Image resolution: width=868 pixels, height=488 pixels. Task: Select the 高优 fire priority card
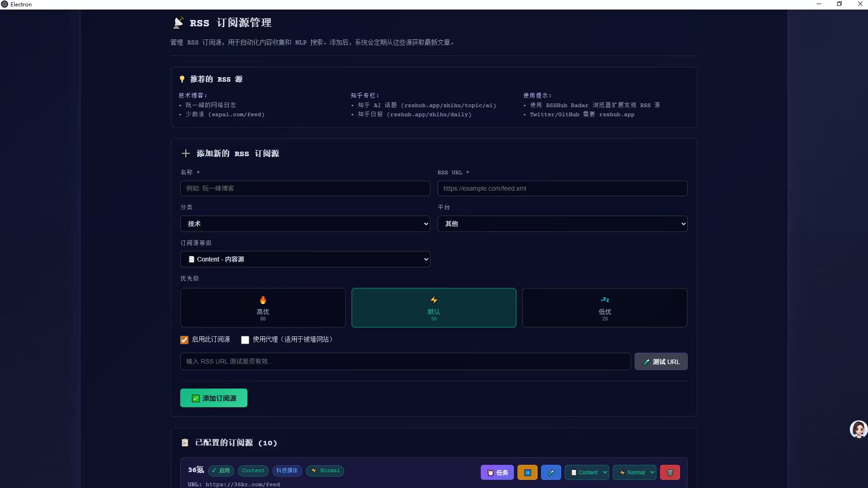tap(263, 307)
